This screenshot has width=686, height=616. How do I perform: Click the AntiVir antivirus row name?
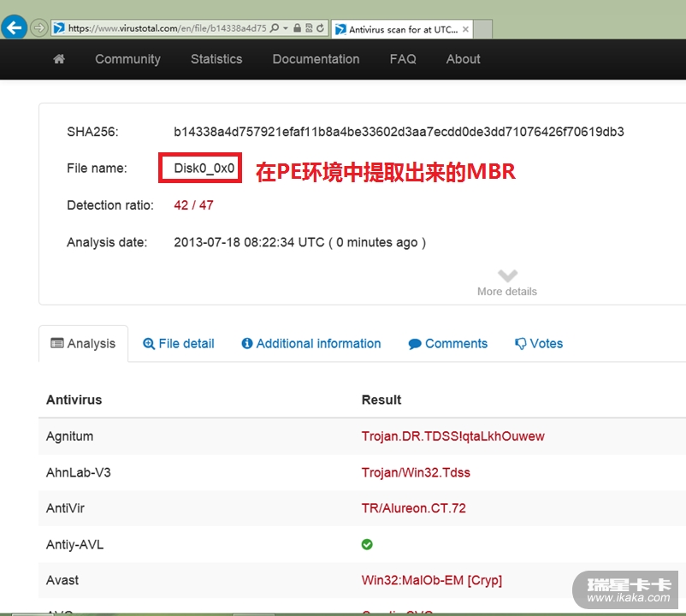tap(65, 508)
